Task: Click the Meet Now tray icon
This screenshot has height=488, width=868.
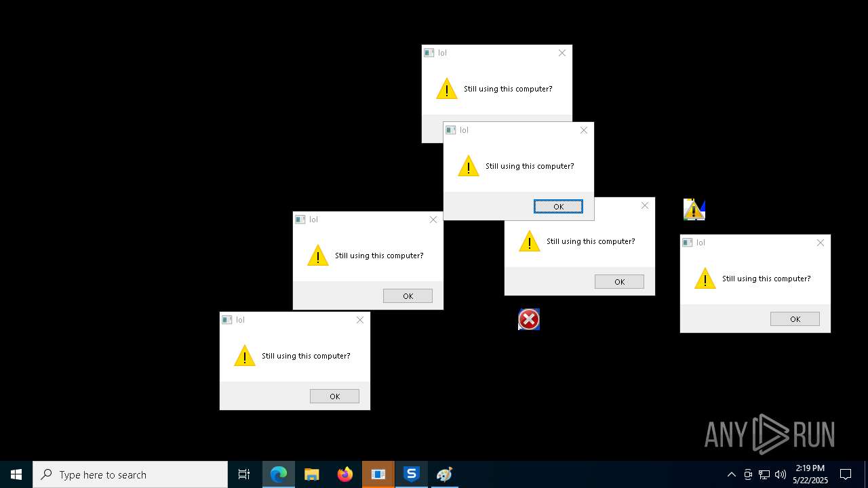Action: pos(748,474)
